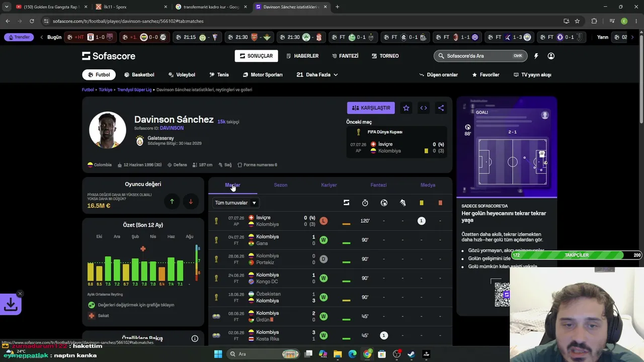Follow the Türkiye breadcrumb link

pos(106,89)
